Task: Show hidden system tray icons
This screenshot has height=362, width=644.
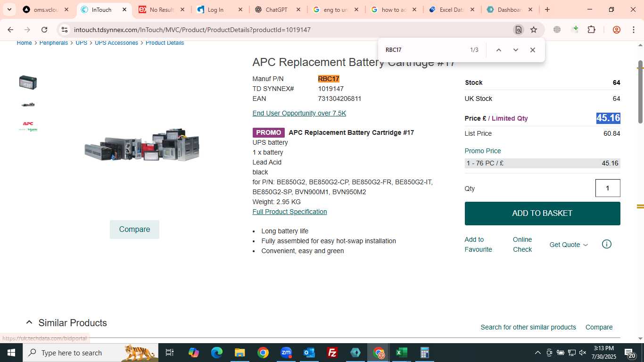Action: (x=537, y=353)
